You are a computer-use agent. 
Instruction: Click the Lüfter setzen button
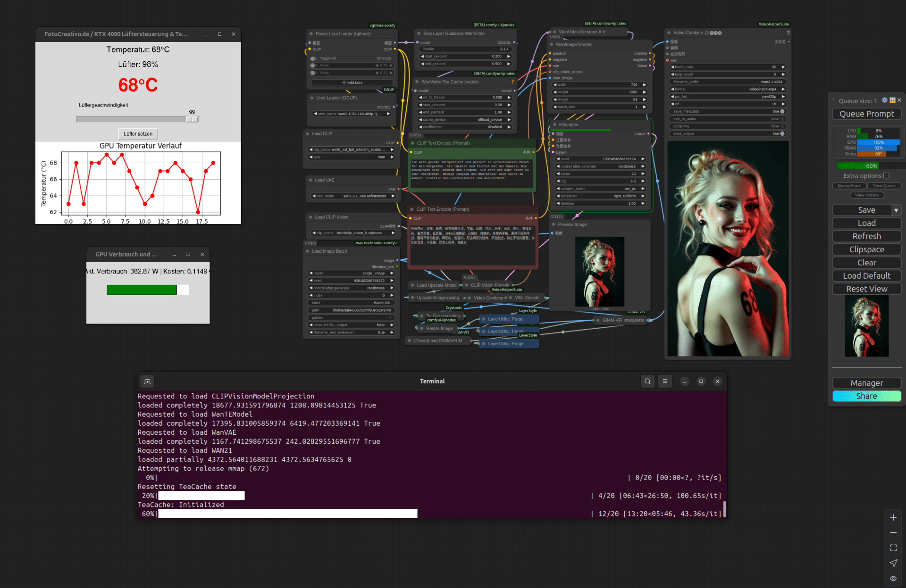(x=138, y=134)
